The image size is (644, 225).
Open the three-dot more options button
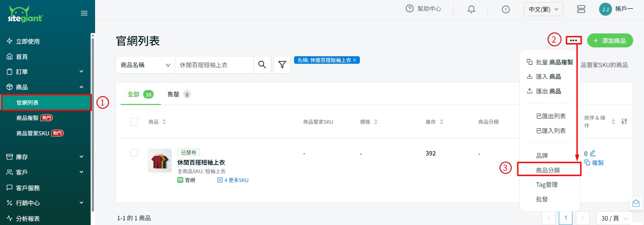tap(573, 41)
